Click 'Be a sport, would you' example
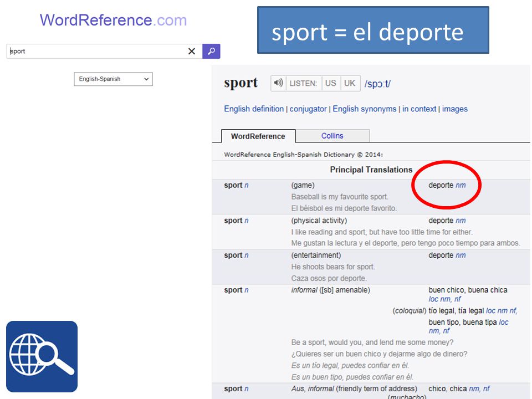The height and width of the screenshot is (399, 532). click(x=372, y=342)
